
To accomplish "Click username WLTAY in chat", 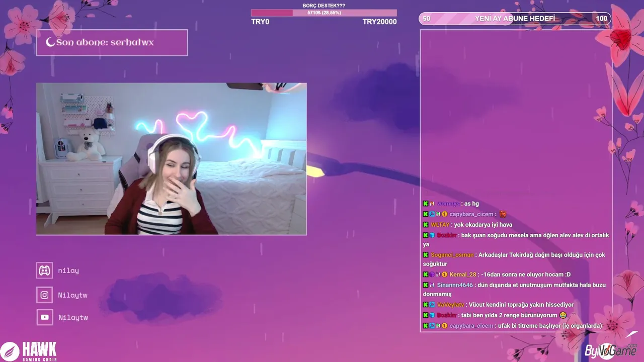I will [x=440, y=225].
